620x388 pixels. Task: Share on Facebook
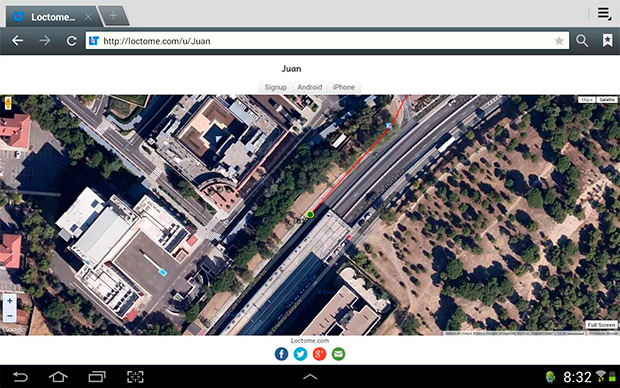[x=281, y=354]
